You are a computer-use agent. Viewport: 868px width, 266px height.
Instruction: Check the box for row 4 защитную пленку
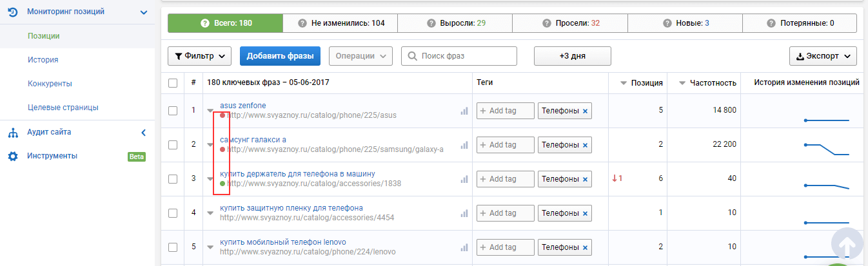(x=173, y=213)
